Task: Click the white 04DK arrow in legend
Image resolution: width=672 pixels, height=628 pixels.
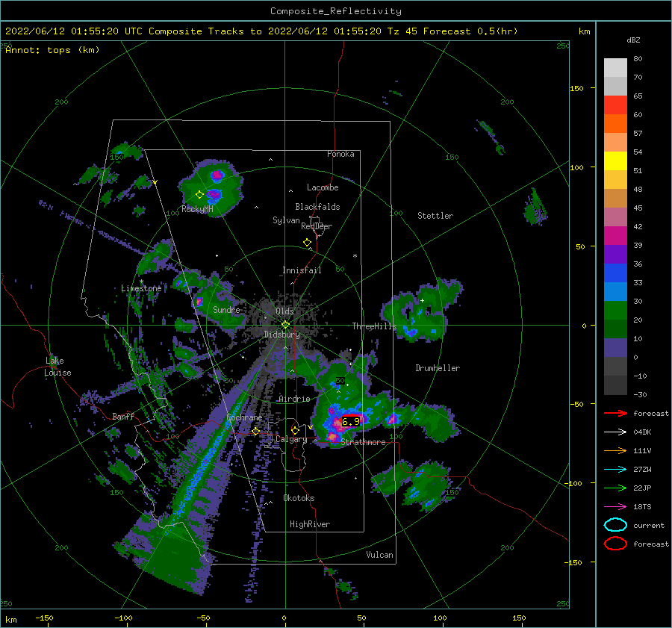Action: coord(615,432)
